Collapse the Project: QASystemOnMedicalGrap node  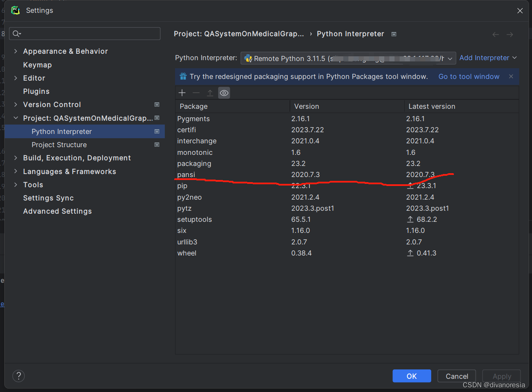(x=16, y=118)
